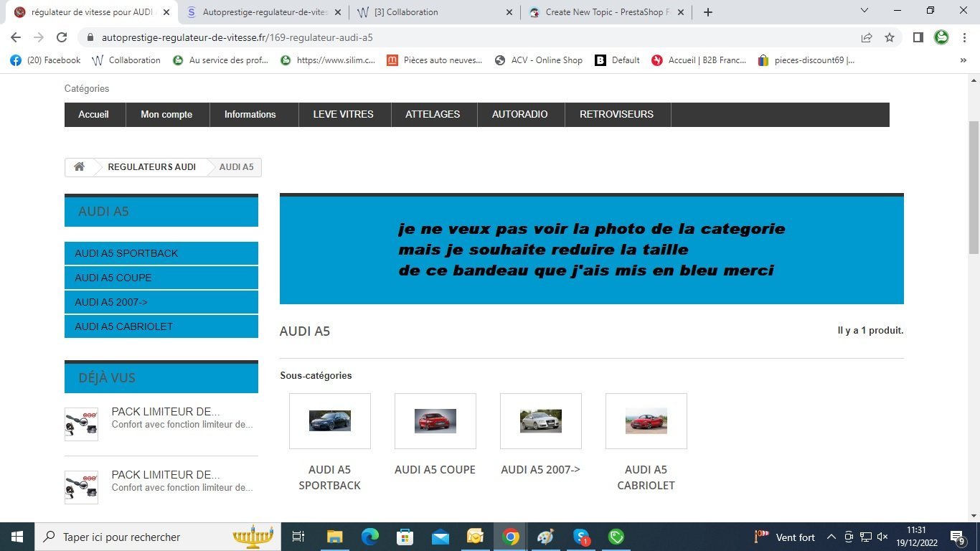
Task: Show more bookmarks with the chevron
Action: pos(963,60)
